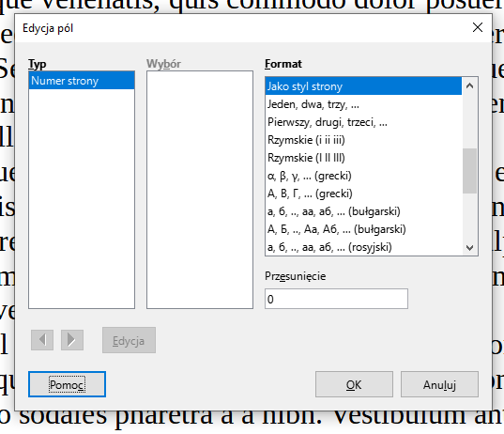Image resolution: width=504 pixels, height=434 pixels.
Task: Close the 'Edycja pól' dialog
Action: (x=478, y=27)
